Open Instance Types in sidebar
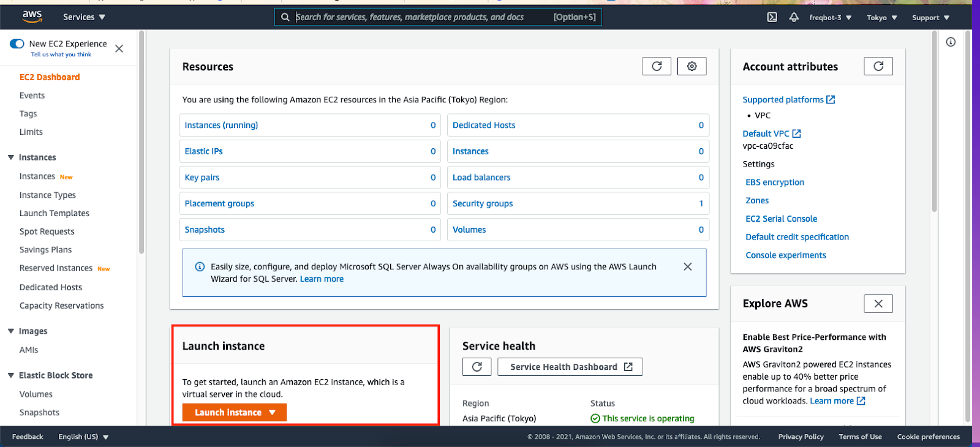 pyautogui.click(x=48, y=195)
